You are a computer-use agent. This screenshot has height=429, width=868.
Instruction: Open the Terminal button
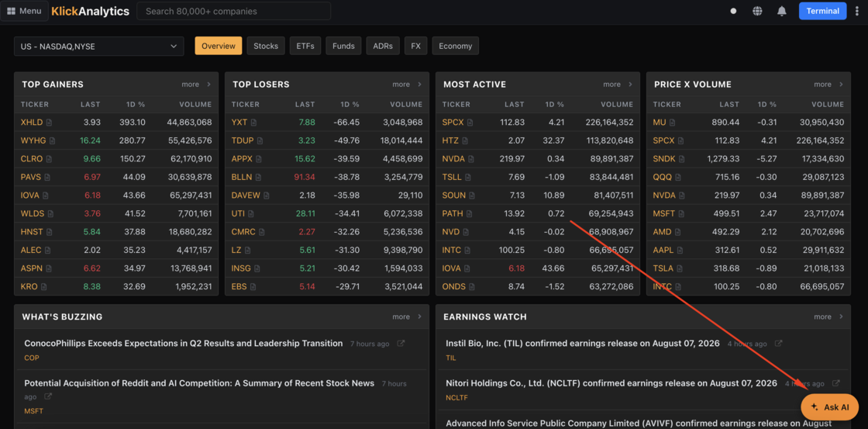[x=822, y=11]
